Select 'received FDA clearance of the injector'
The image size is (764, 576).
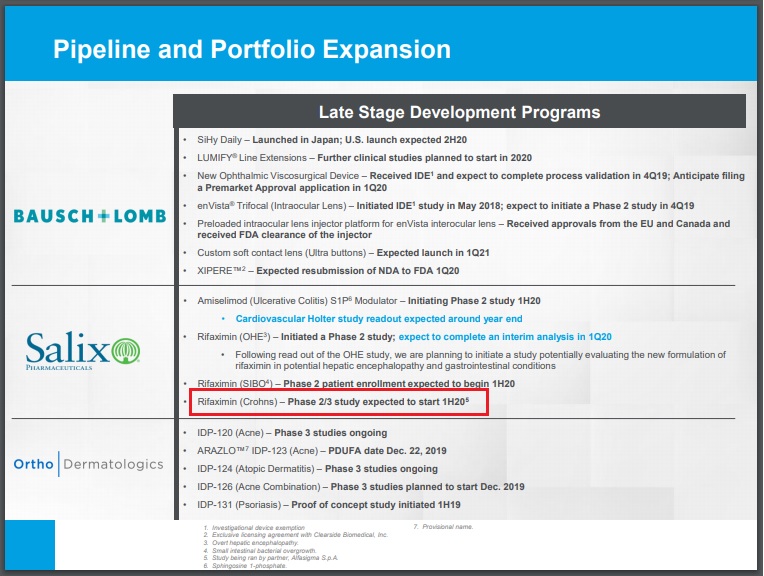285,235
